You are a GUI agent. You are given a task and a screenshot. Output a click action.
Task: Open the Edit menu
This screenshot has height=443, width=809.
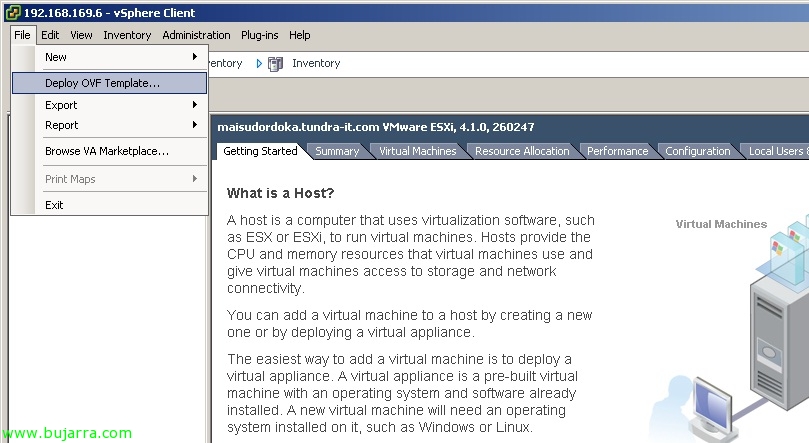coord(50,35)
